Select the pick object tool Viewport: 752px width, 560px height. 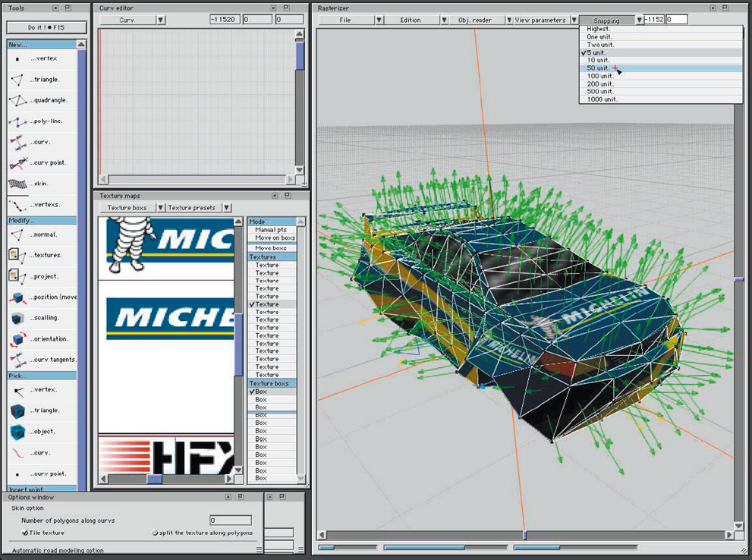pos(17,432)
